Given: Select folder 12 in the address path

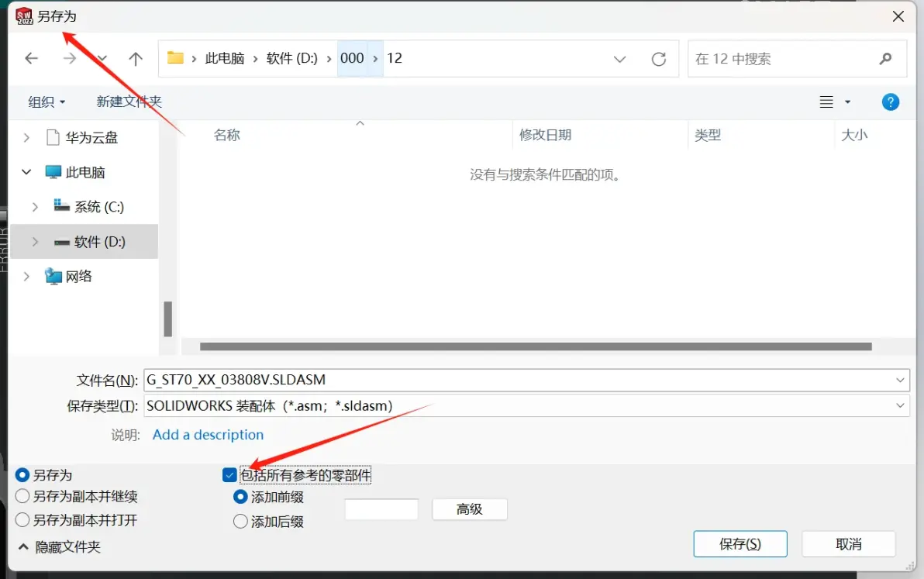Looking at the screenshot, I should tap(395, 58).
